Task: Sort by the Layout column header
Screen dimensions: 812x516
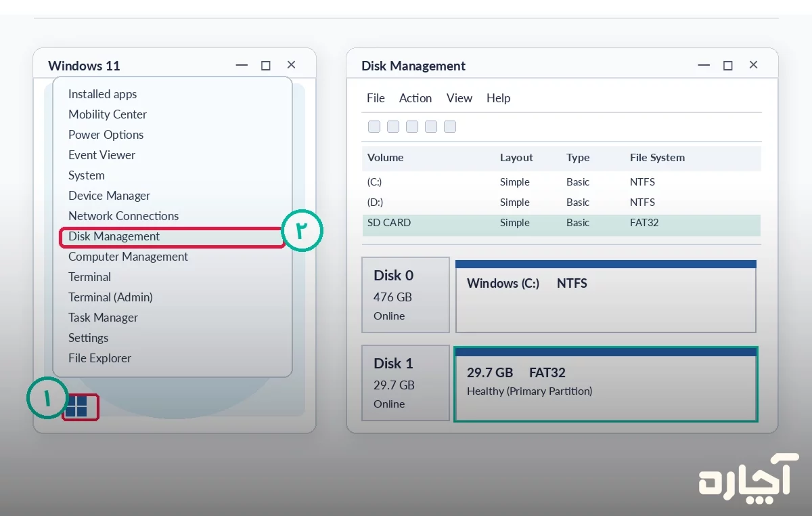Action: pyautogui.click(x=516, y=158)
